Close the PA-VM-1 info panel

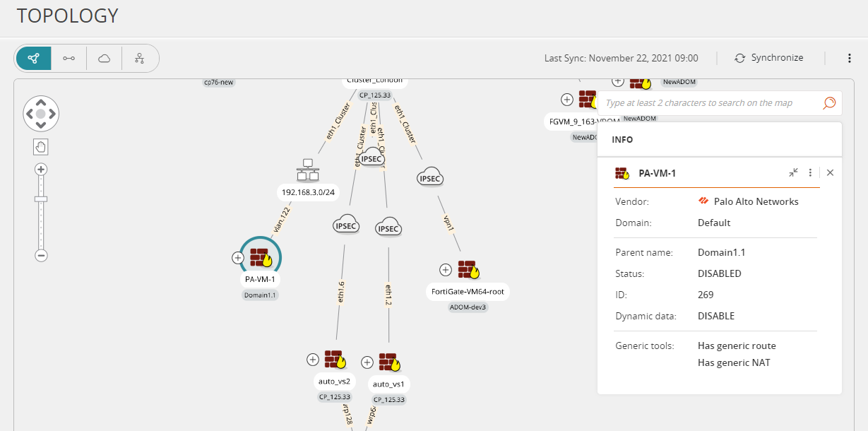click(x=830, y=172)
